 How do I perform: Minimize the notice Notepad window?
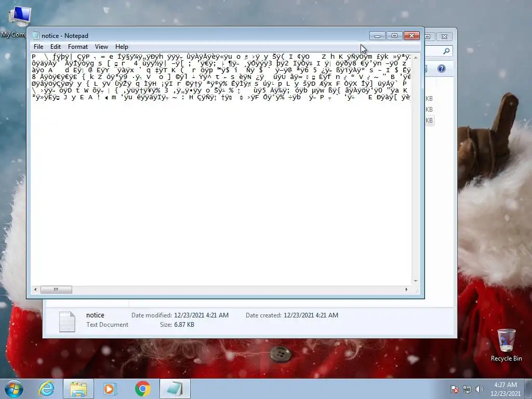coord(377,36)
